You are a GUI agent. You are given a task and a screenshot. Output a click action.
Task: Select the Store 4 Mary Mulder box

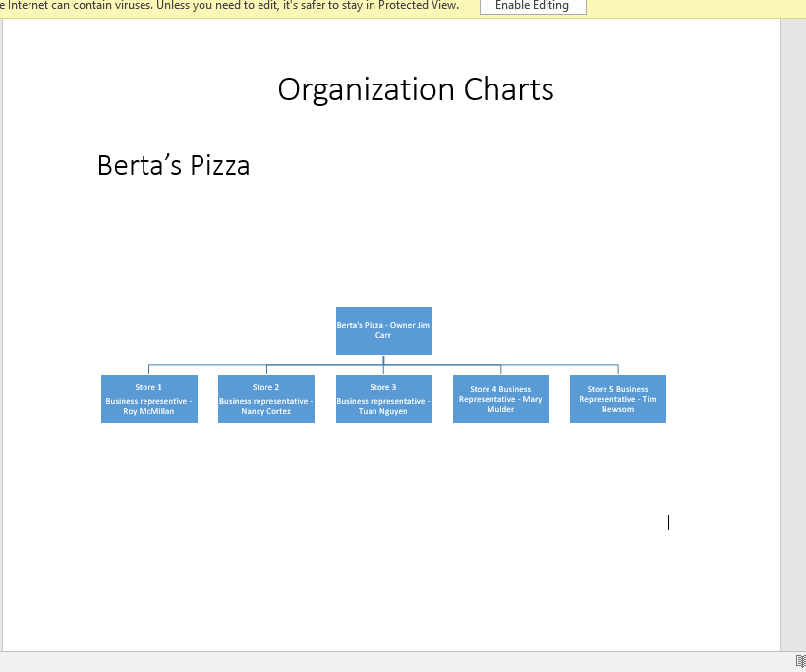coord(500,399)
